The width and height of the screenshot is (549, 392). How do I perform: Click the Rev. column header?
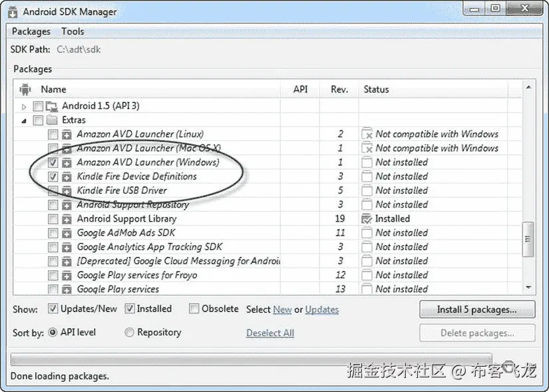[x=339, y=90]
